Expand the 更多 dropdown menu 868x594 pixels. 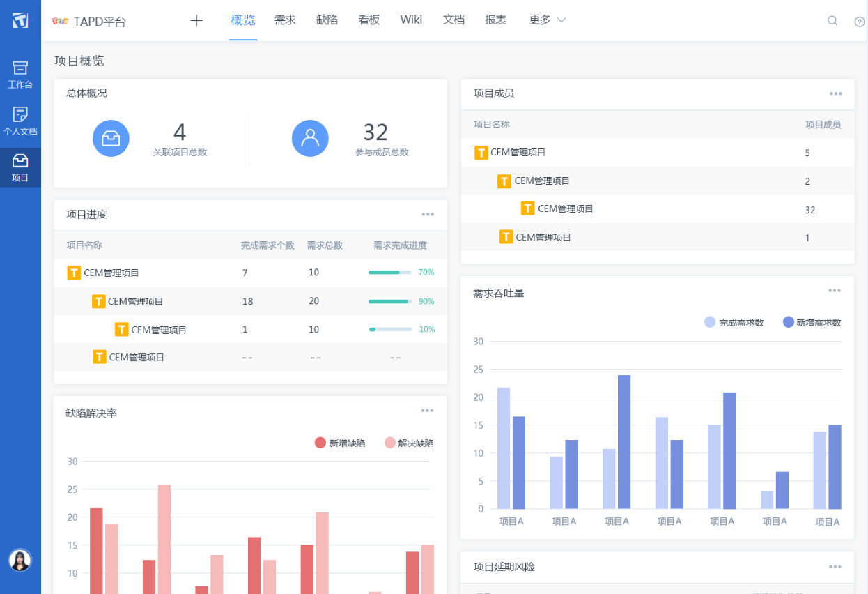(548, 20)
